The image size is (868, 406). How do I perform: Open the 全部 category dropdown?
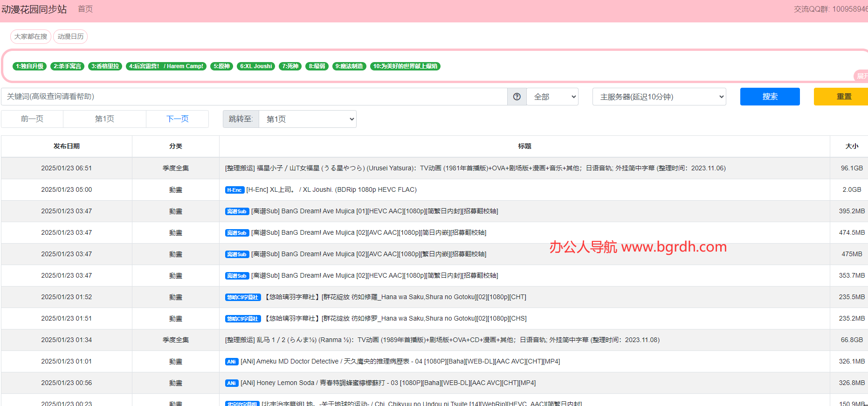tap(552, 97)
